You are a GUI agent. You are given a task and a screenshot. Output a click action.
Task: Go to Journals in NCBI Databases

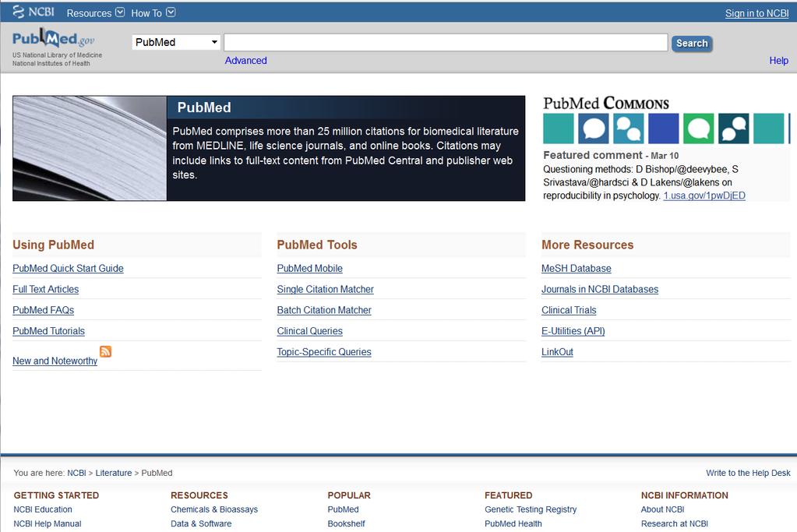click(x=600, y=289)
